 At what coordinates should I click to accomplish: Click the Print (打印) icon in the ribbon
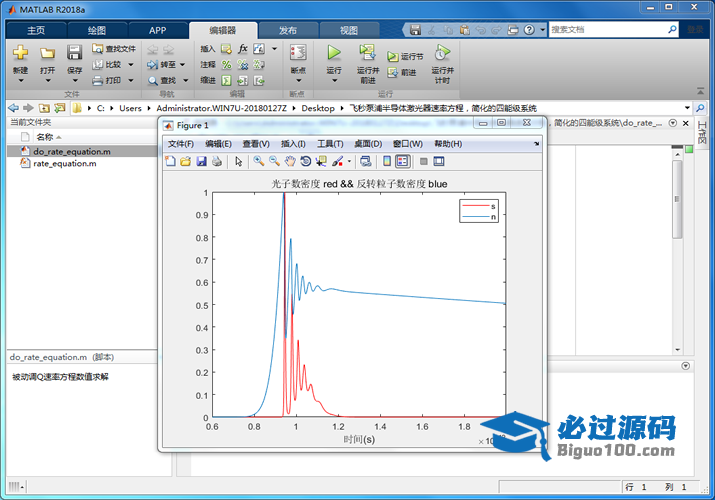pos(98,81)
